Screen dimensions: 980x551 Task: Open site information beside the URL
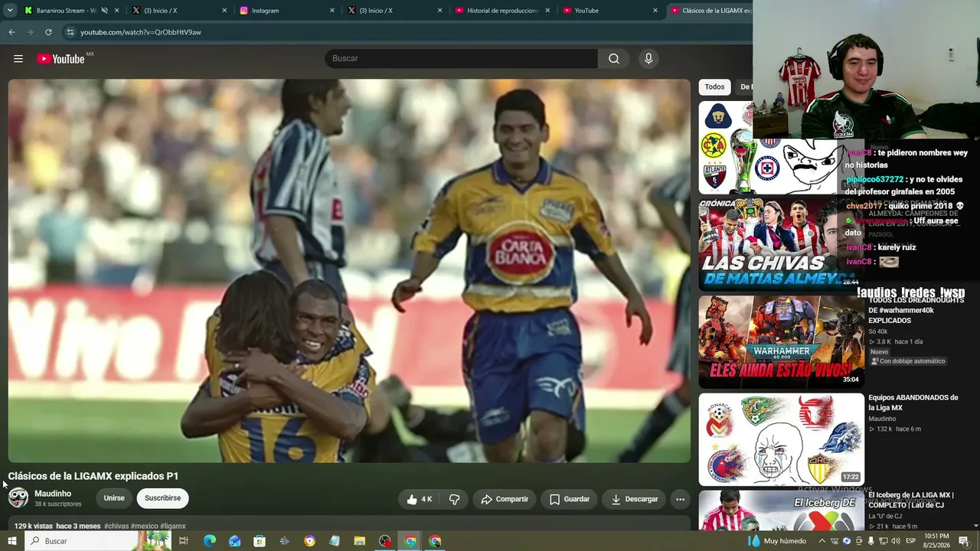coord(70,32)
